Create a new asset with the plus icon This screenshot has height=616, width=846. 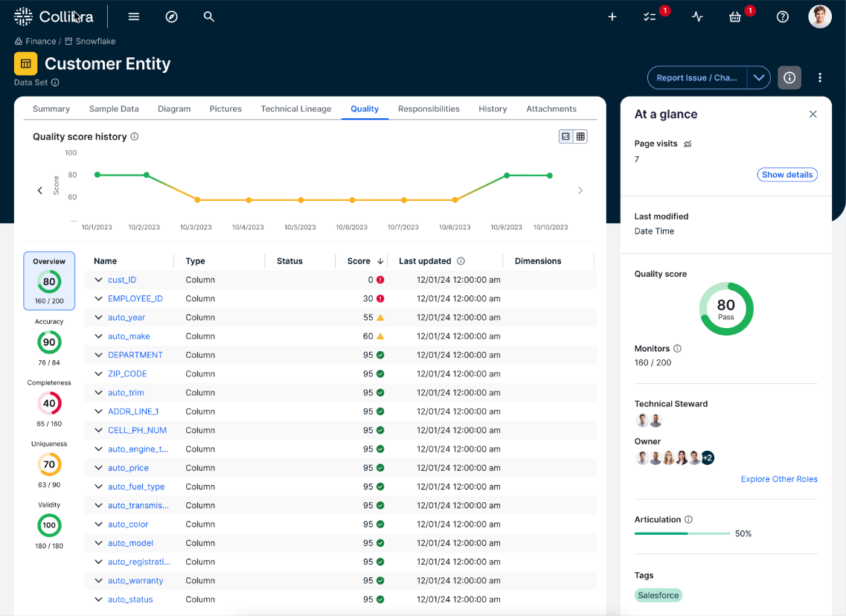click(612, 16)
